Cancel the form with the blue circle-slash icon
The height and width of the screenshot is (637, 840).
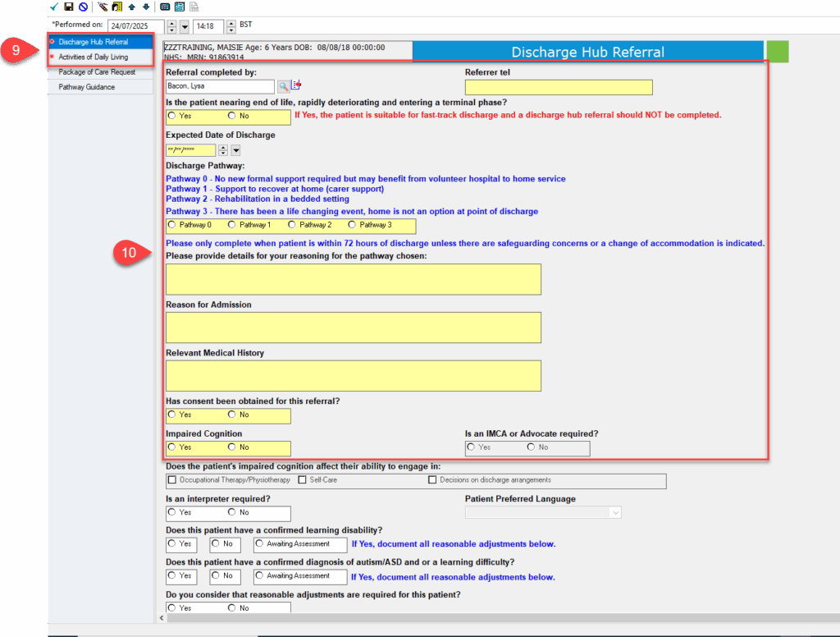pyautogui.click(x=83, y=7)
